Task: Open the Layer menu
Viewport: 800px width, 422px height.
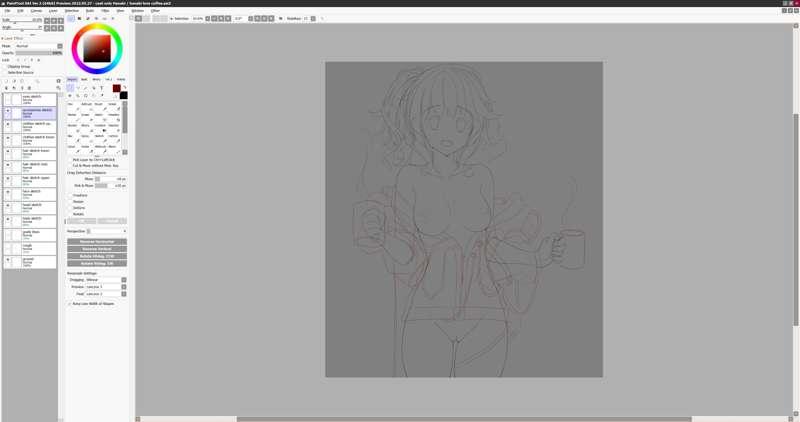Action: pos(53,10)
